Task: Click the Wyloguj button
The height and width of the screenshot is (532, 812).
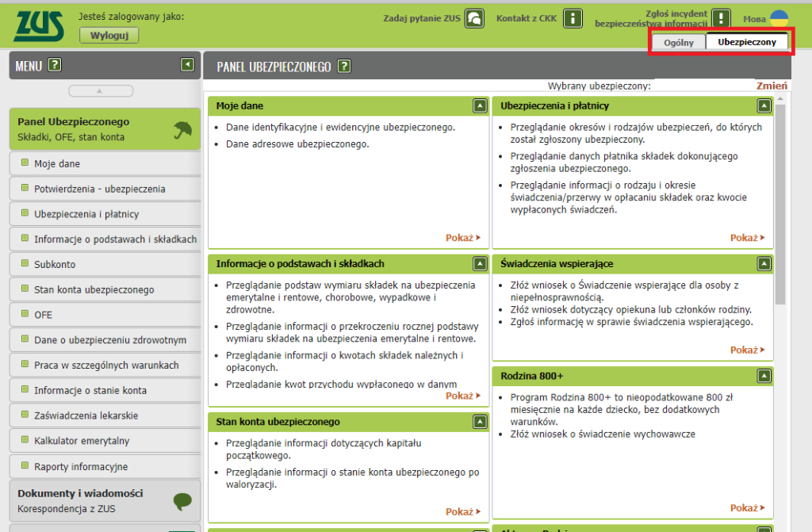Action: pyautogui.click(x=109, y=36)
